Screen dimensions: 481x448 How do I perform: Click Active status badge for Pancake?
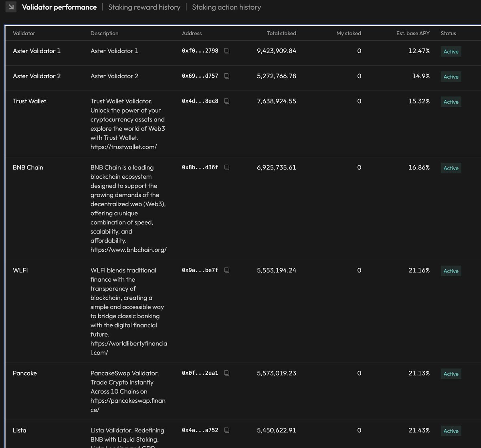[x=451, y=374]
